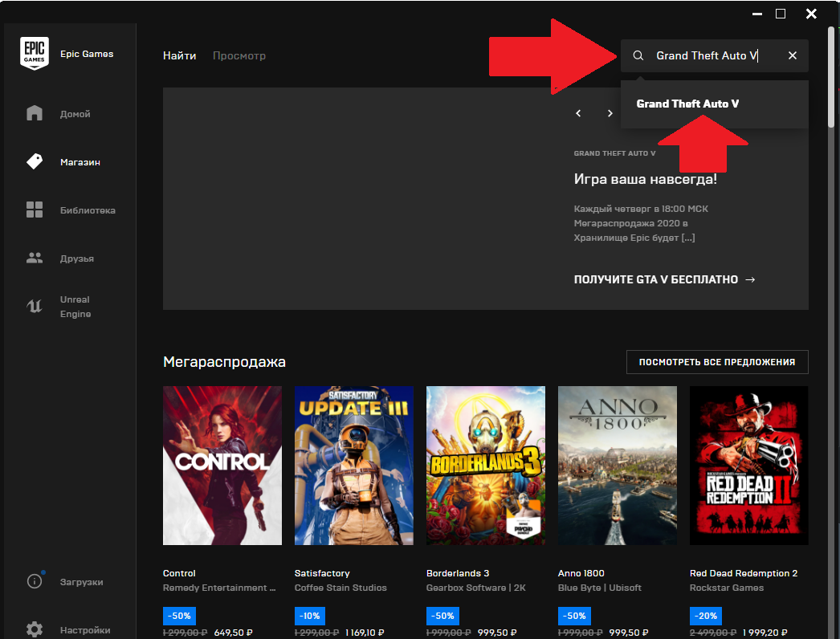Click the -50% badge under Control
Image resolution: width=840 pixels, height=639 pixels.
(179, 616)
